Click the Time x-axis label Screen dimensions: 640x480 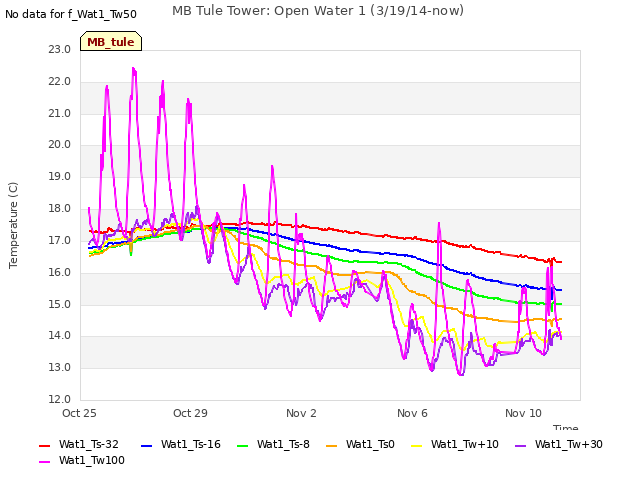click(x=566, y=427)
